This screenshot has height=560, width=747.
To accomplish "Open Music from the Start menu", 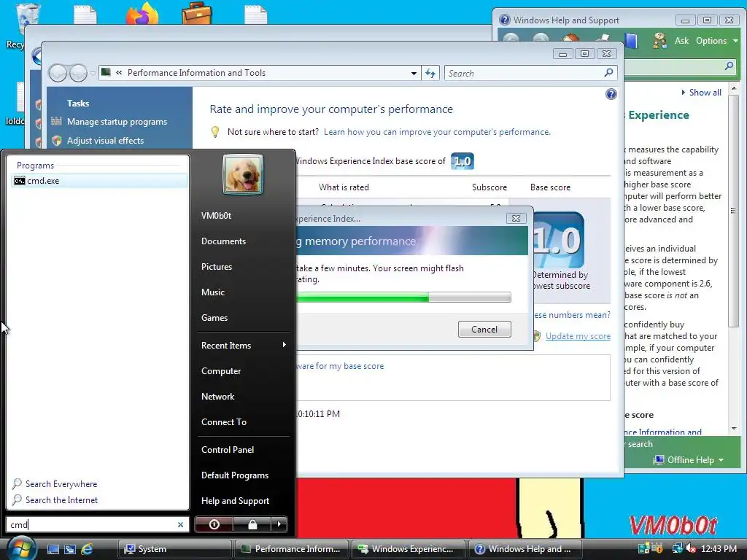I will click(x=212, y=292).
